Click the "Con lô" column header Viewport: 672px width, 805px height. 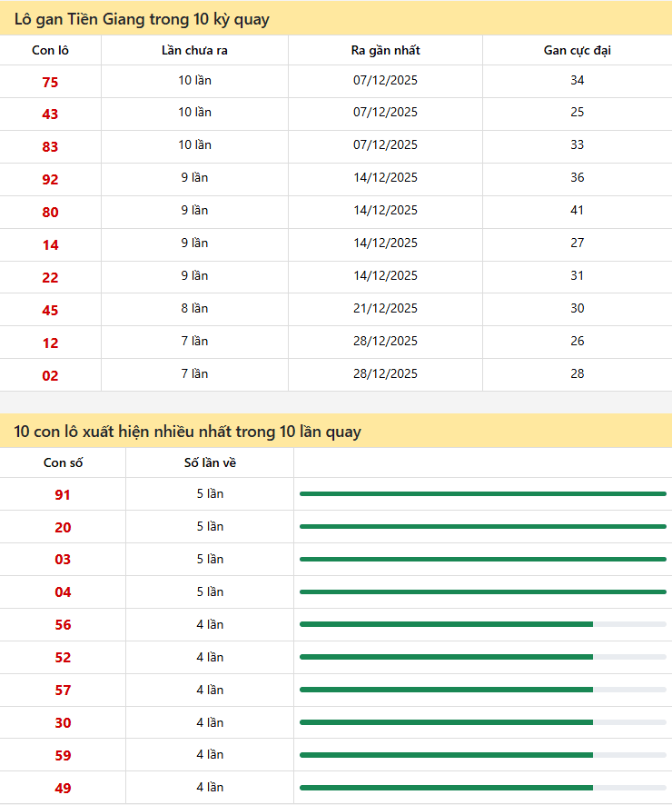click(50, 51)
